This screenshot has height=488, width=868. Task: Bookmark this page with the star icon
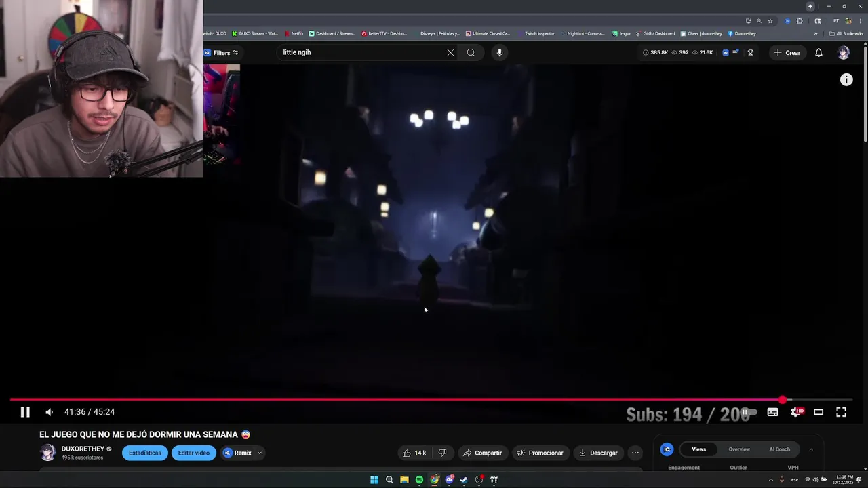click(x=770, y=21)
